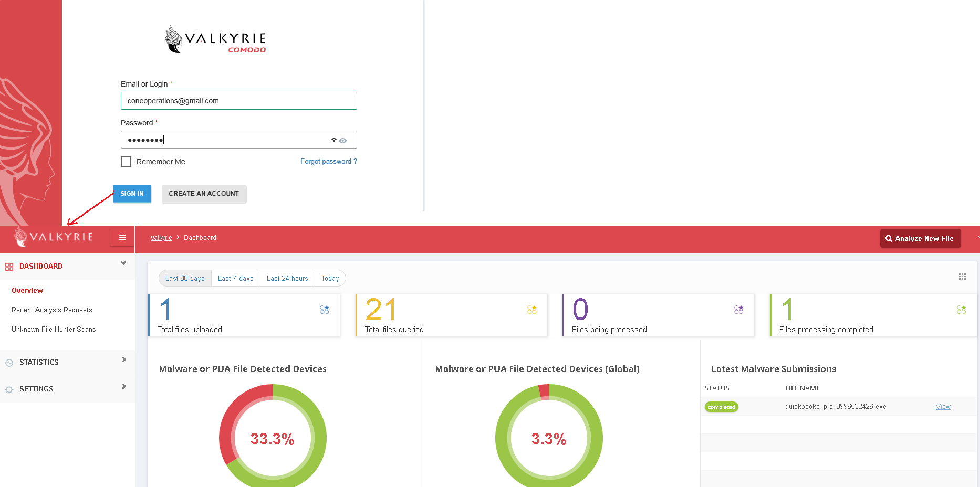Click the Dashboard grid icon in sidebar
The image size is (980, 487).
tap(9, 267)
